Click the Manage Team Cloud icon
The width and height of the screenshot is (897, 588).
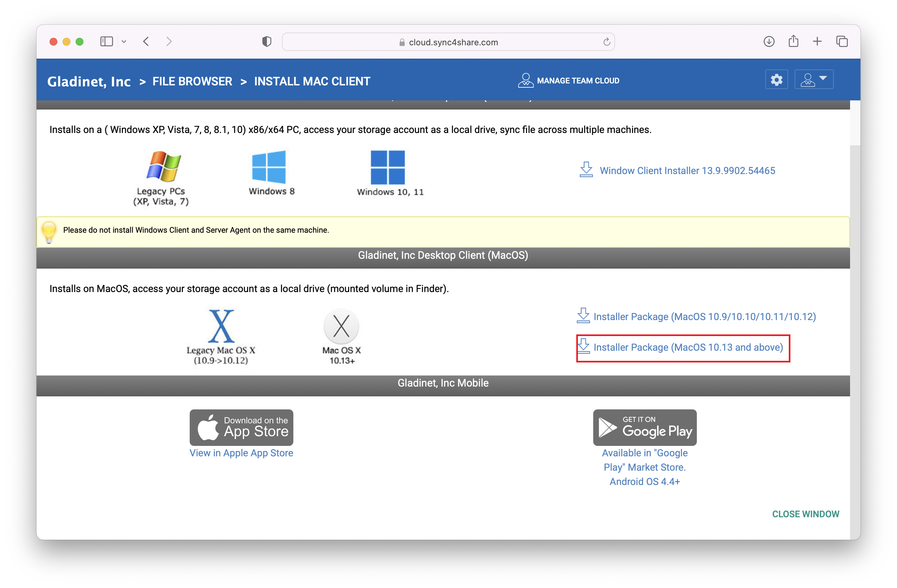[525, 80]
